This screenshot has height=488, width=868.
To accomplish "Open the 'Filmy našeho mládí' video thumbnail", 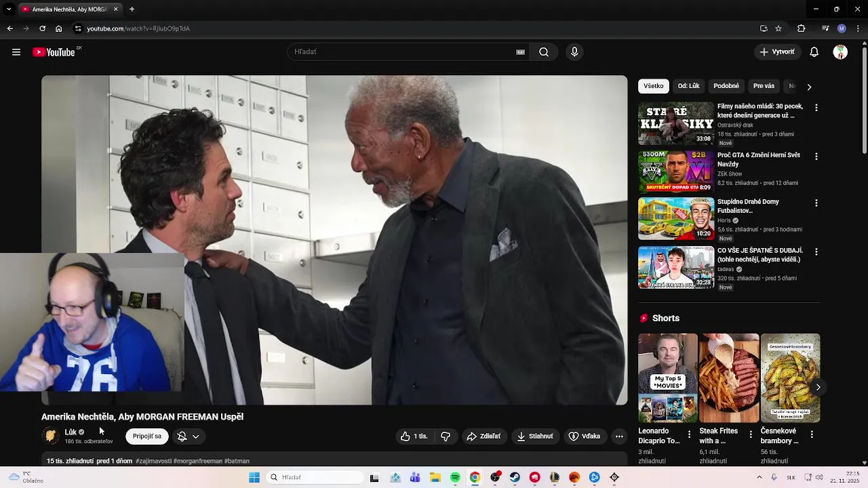I will click(676, 123).
